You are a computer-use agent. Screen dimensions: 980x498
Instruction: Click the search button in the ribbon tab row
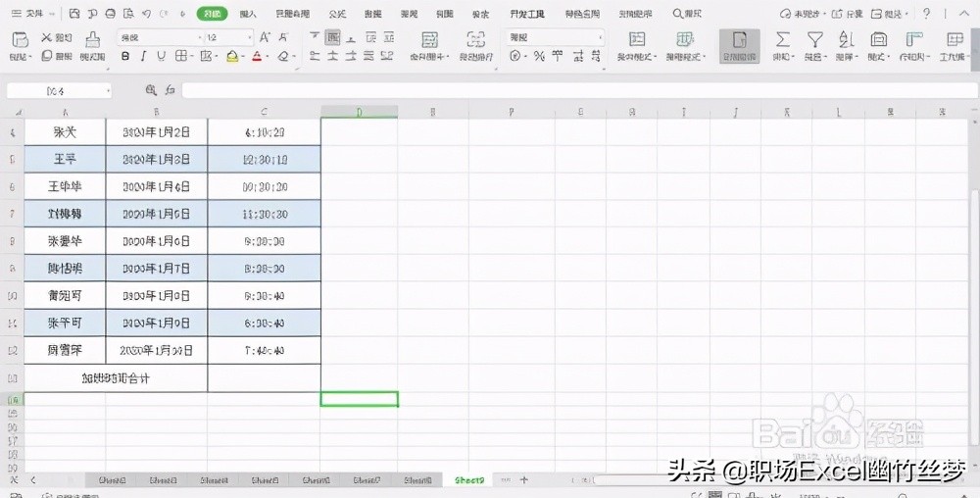click(687, 13)
